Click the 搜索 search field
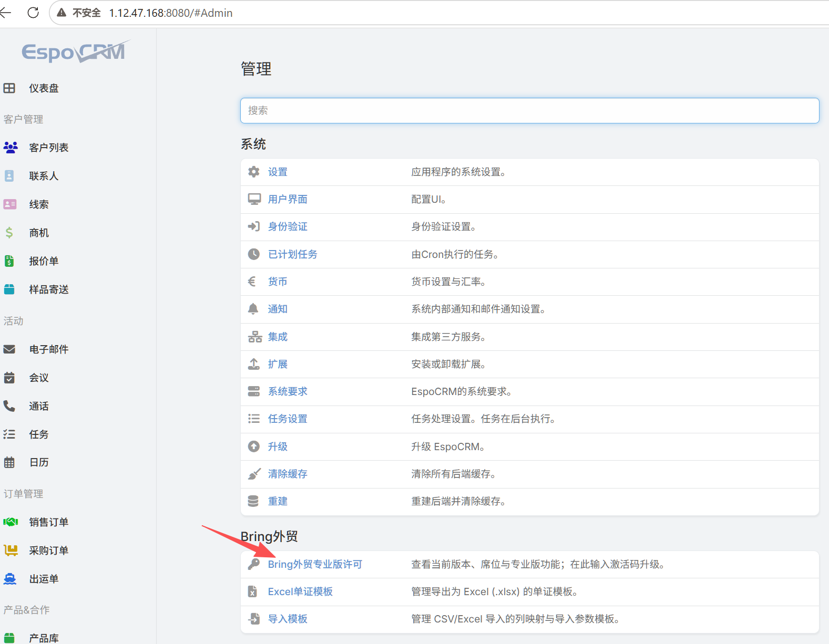This screenshot has width=829, height=644. [x=530, y=110]
